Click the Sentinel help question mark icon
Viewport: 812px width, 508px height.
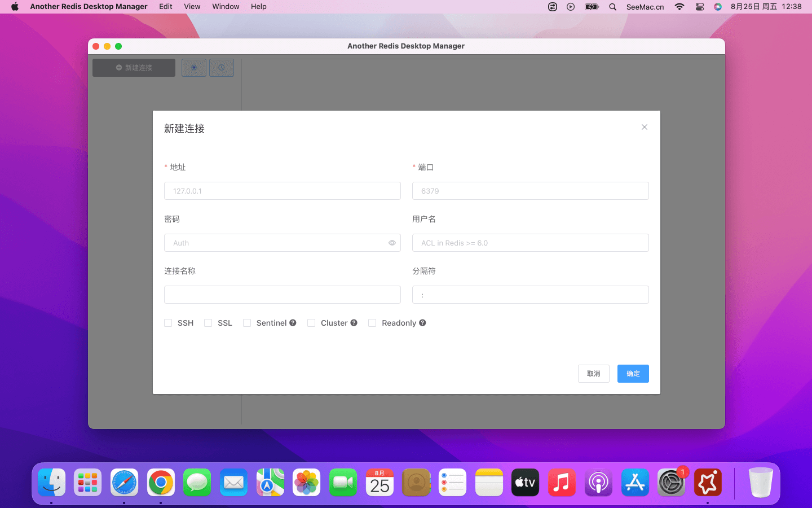click(293, 323)
